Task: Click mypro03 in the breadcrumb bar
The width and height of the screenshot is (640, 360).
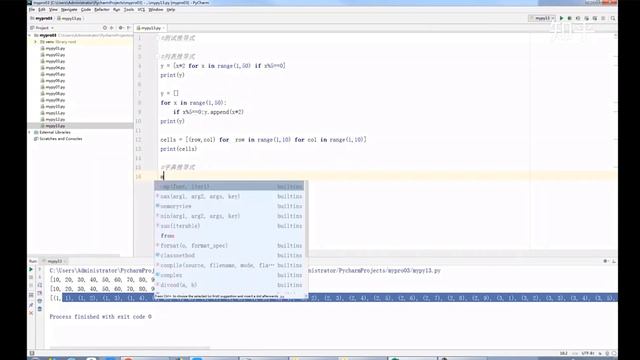Action: coord(42,18)
